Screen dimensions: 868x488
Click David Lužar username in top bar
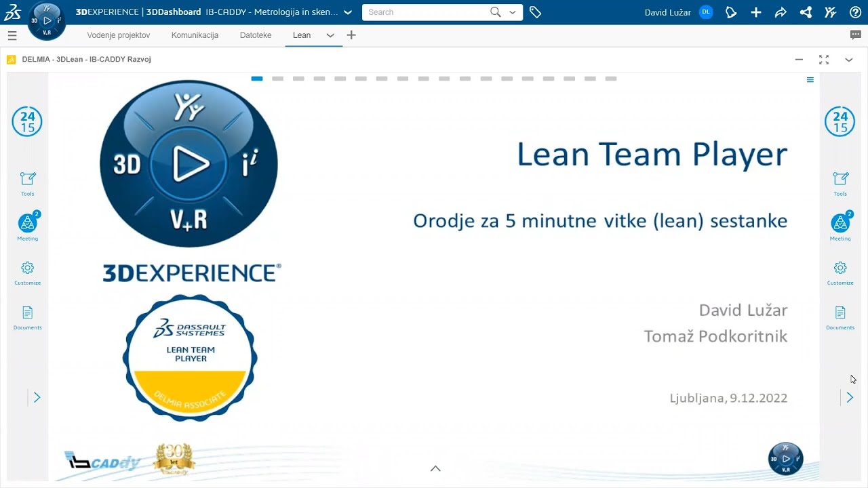(x=668, y=12)
